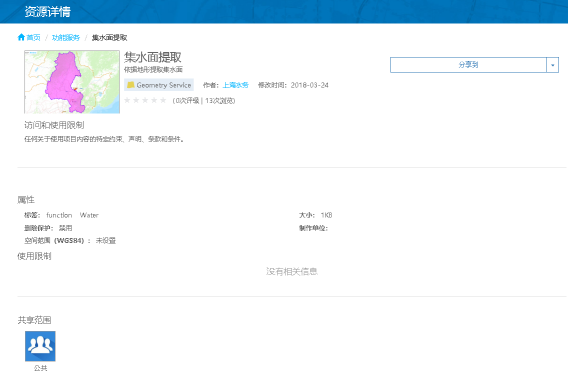Image resolution: width=568 pixels, height=379 pixels.
Task: Click the 属性 section heading
Action: (x=26, y=200)
